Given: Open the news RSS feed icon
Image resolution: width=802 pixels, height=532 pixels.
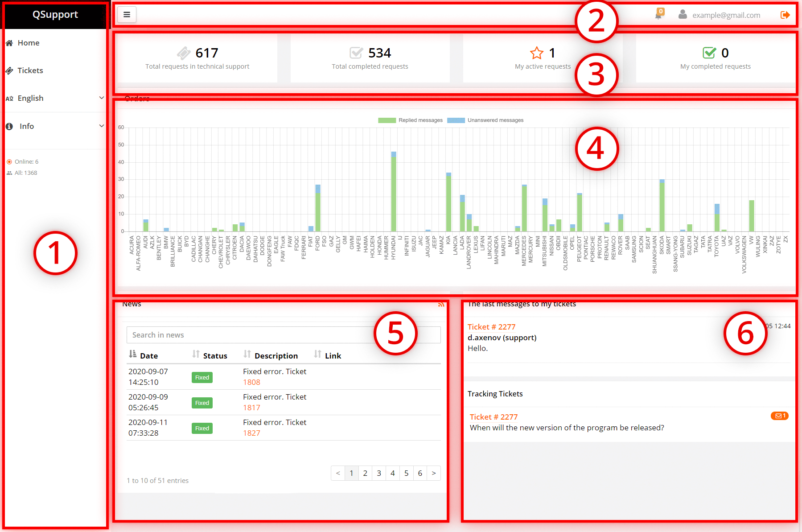Looking at the screenshot, I should [441, 305].
